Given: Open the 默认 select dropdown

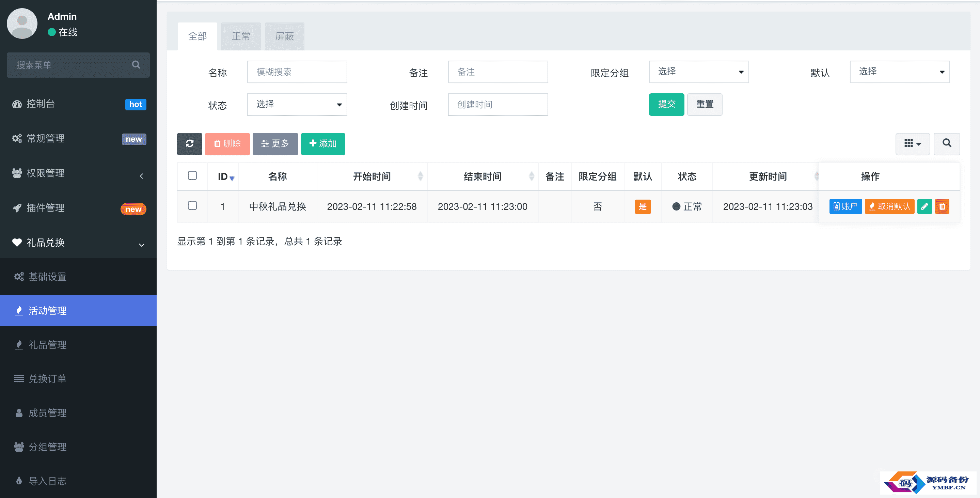Looking at the screenshot, I should [900, 72].
